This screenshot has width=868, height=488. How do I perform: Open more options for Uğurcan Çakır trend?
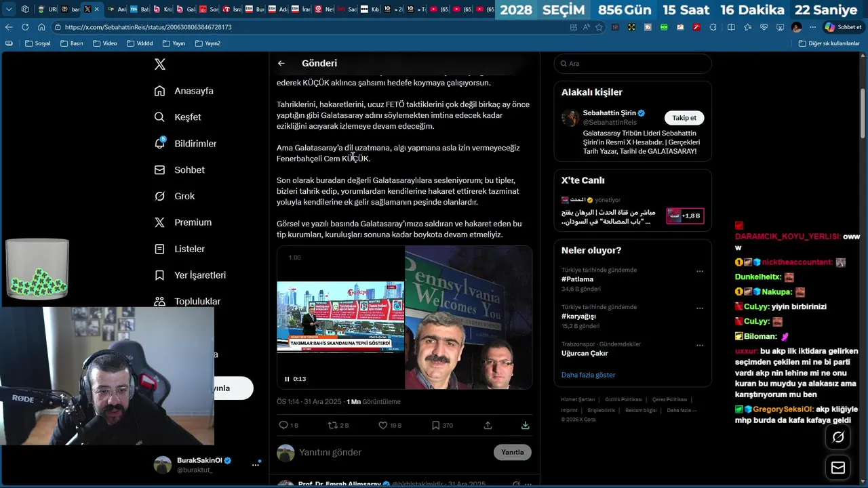pos(700,345)
